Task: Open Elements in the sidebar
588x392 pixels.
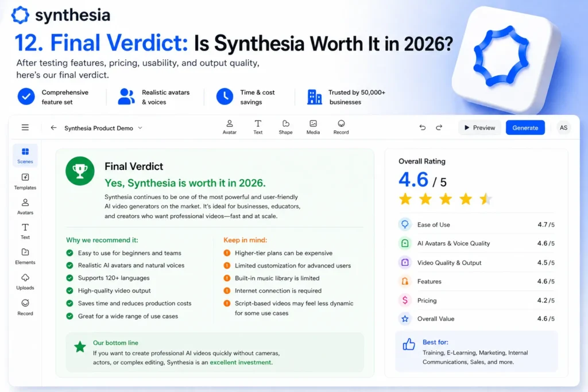Action: pyautogui.click(x=25, y=257)
